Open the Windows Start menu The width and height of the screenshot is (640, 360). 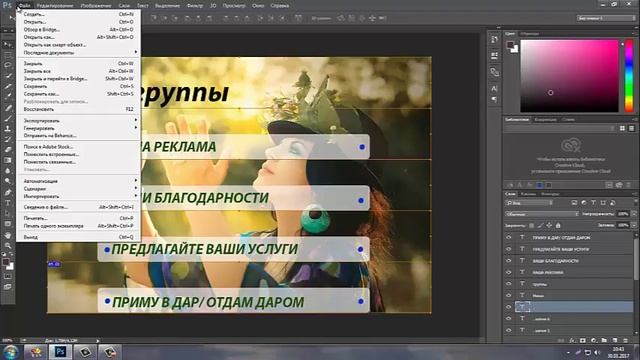[11, 352]
